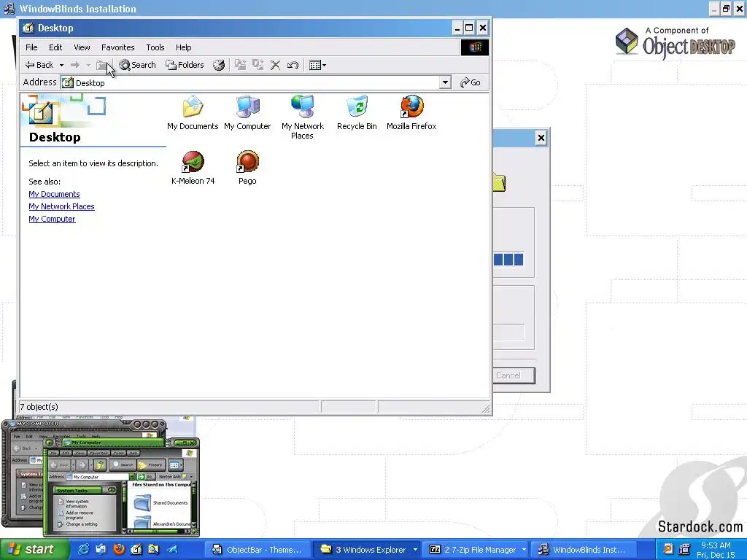Follow the My Network Places link
The image size is (747, 560).
pyautogui.click(x=61, y=206)
